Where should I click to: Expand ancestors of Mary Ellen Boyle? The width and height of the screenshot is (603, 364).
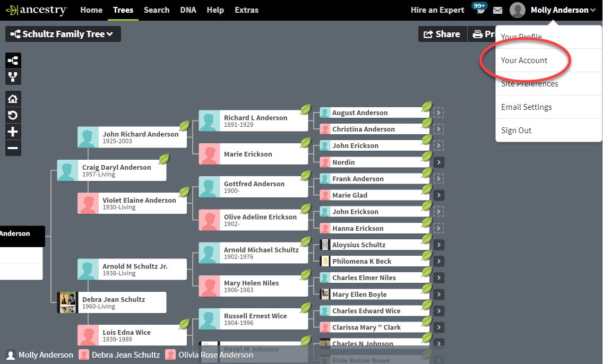pos(438,294)
